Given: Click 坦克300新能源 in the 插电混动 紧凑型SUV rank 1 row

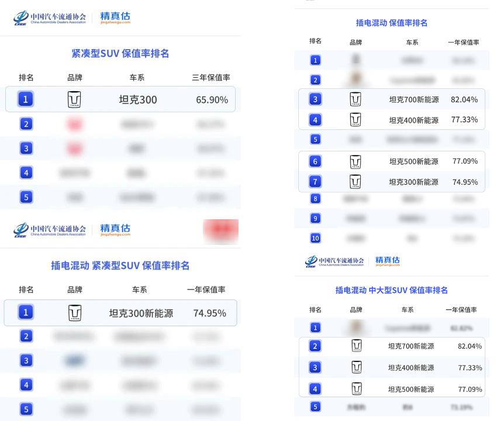Looking at the screenshot, I should point(141,313).
